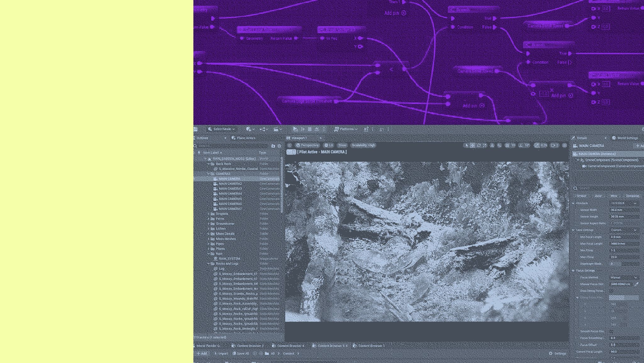Toggle the Draw Debug Focus Plane checkbox

[612, 291]
